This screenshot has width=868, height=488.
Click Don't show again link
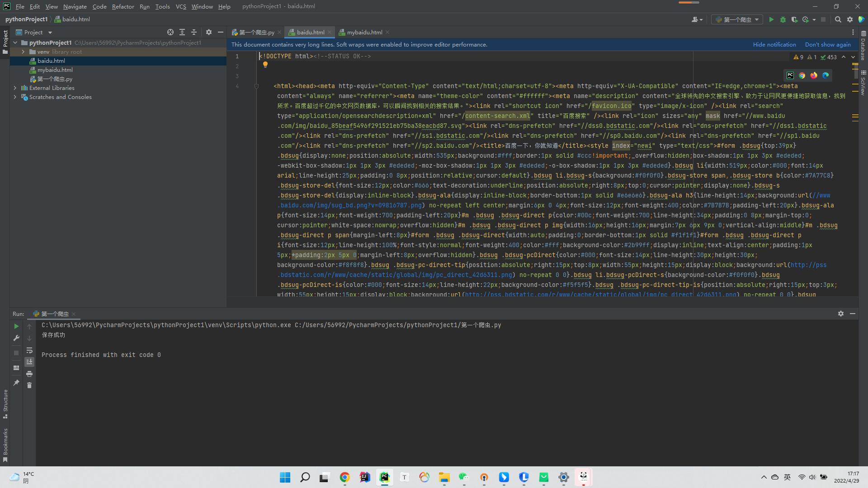pos(827,44)
